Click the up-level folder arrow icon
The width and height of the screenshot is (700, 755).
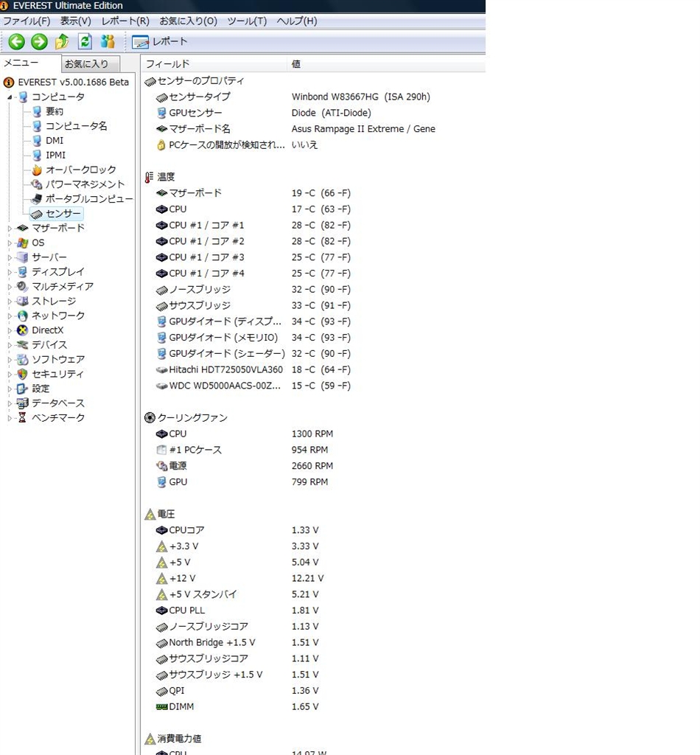tap(62, 42)
